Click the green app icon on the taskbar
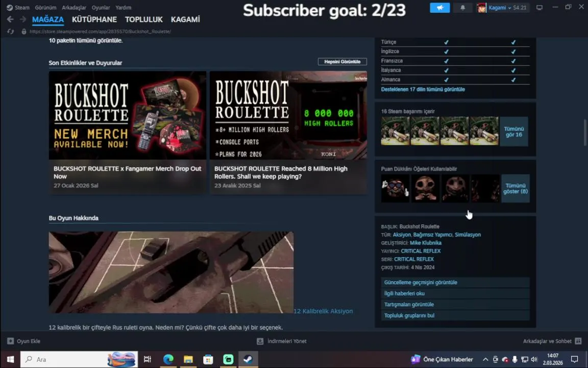 [x=228, y=359]
